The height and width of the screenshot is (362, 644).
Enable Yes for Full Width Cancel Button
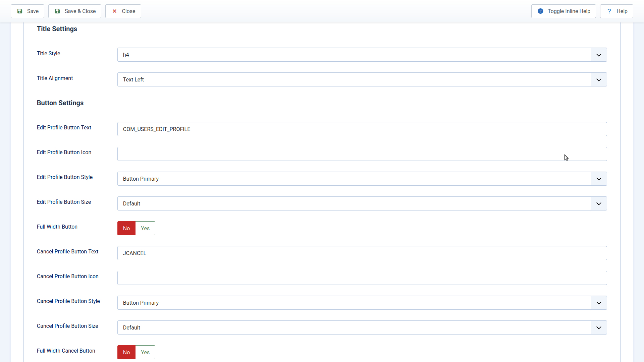coord(145,352)
